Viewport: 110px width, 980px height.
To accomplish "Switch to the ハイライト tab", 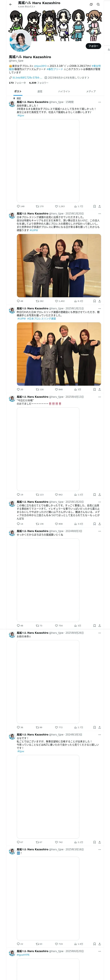I will [x=64, y=91].
